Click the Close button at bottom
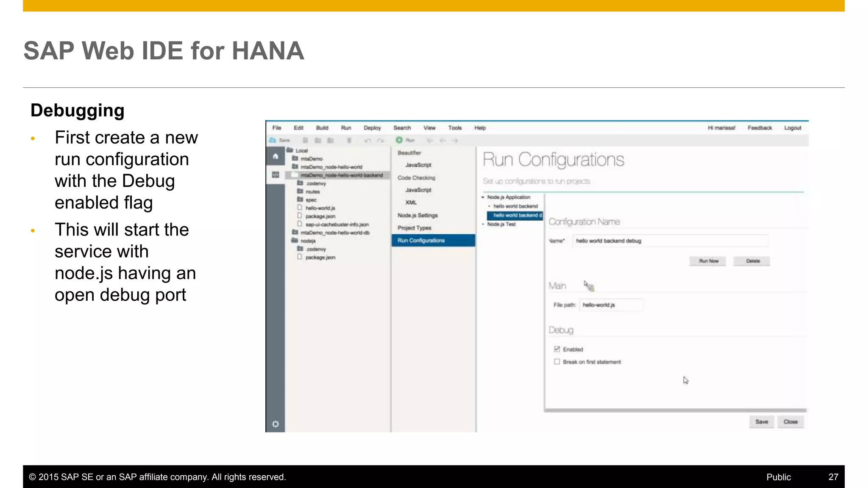Image resolution: width=868 pixels, height=488 pixels. (790, 422)
